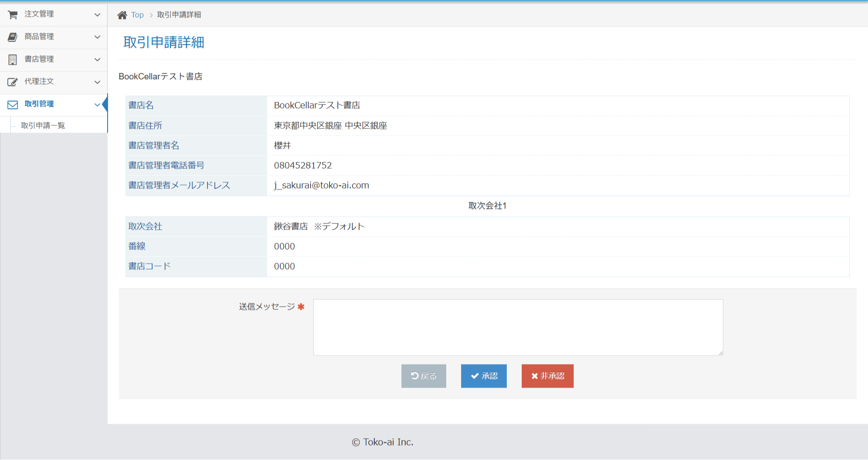
Task: Open the Top breadcrumb link
Action: tap(137, 14)
